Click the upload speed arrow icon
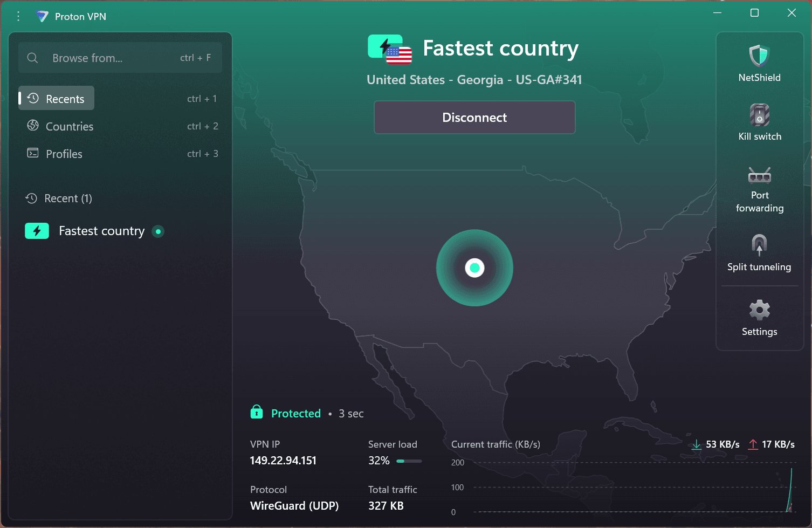This screenshot has height=528, width=812. (x=753, y=444)
